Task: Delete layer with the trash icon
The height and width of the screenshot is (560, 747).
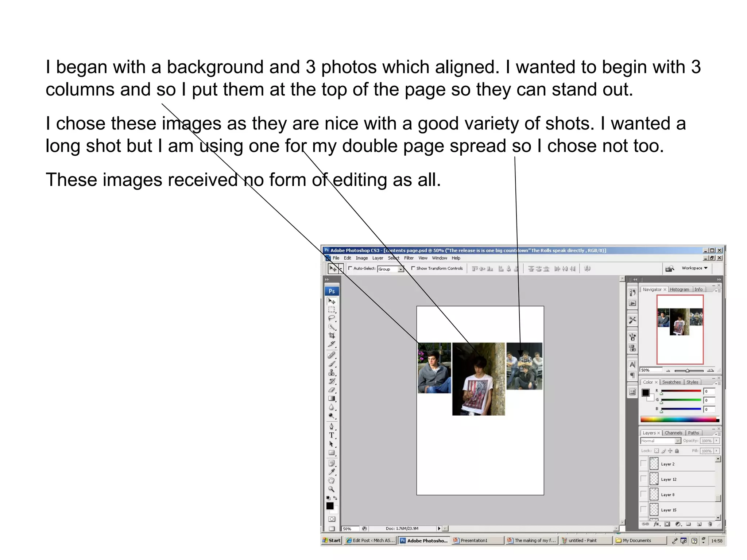Action: (710, 524)
